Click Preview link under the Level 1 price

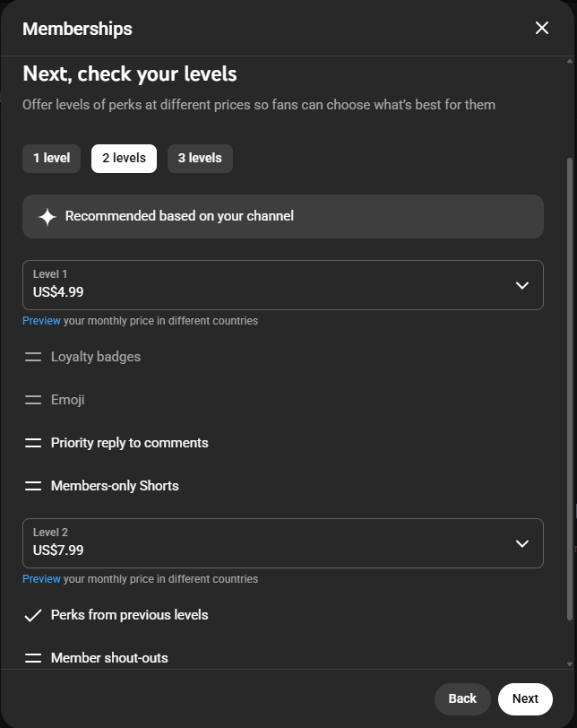pos(40,320)
